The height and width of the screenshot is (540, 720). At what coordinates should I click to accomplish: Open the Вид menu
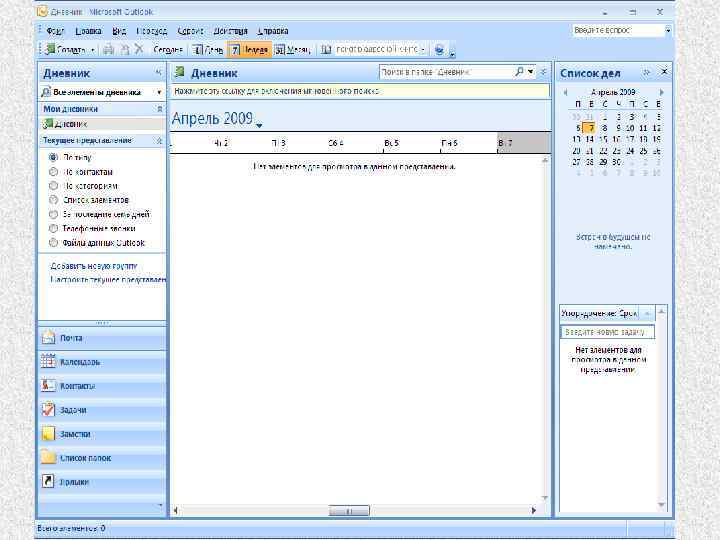pyautogui.click(x=119, y=31)
